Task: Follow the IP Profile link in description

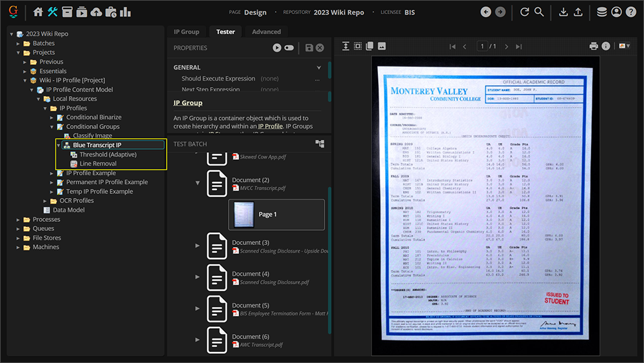Action: [270, 126]
